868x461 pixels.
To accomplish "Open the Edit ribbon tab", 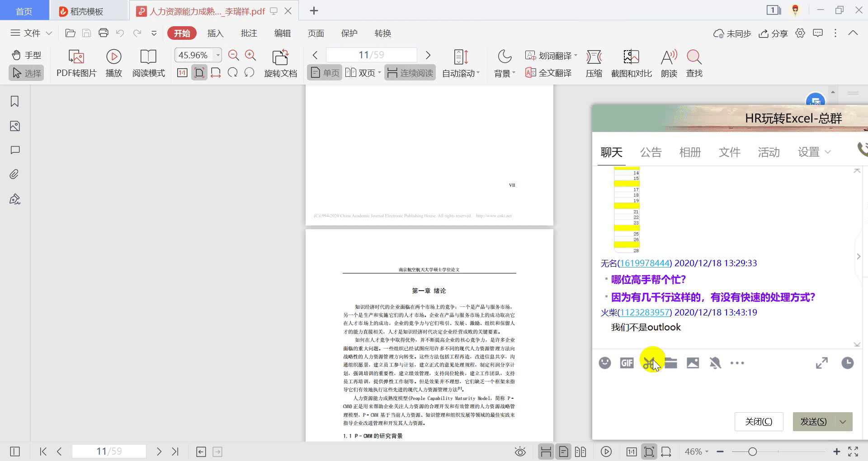I will pos(282,33).
